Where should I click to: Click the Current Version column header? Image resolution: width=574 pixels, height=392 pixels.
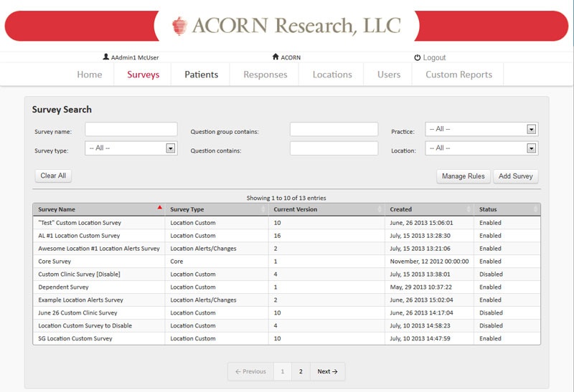tap(326, 209)
